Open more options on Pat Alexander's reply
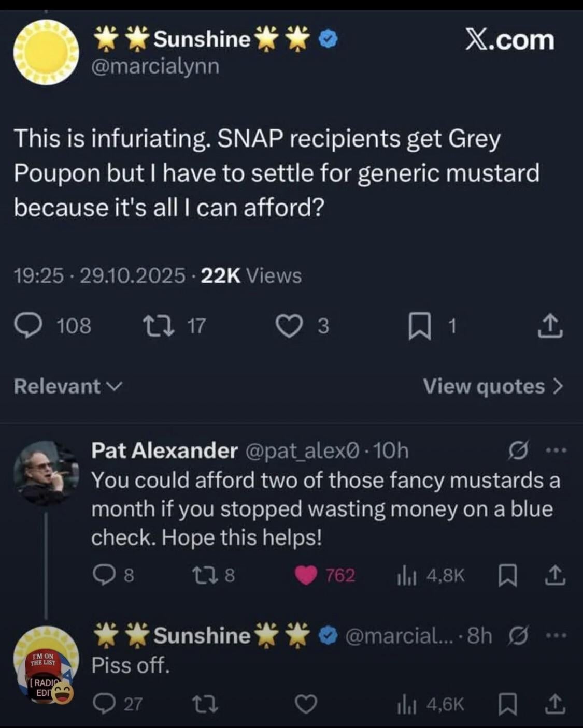The image size is (583, 728). point(557,450)
